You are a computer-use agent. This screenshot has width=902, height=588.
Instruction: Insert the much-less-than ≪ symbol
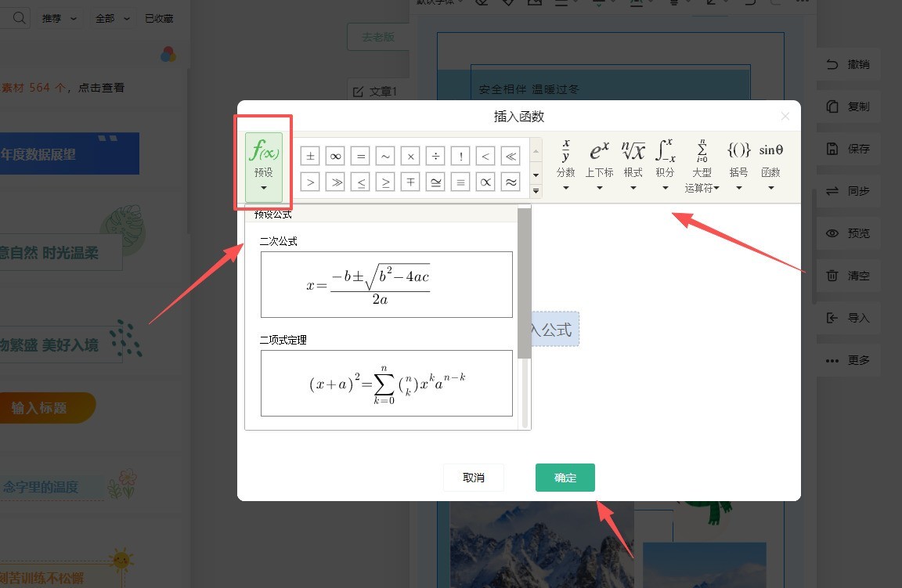click(511, 156)
